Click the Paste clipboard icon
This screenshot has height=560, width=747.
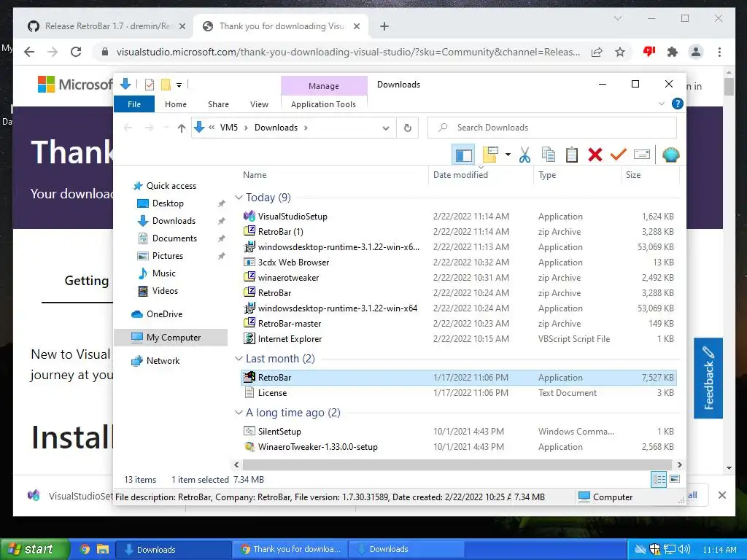[572, 155]
